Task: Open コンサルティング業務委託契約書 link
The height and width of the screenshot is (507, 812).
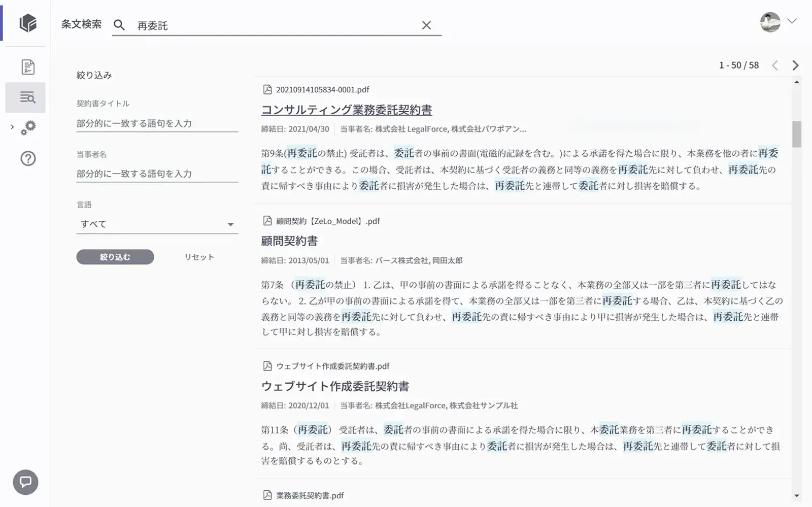Action: point(346,110)
